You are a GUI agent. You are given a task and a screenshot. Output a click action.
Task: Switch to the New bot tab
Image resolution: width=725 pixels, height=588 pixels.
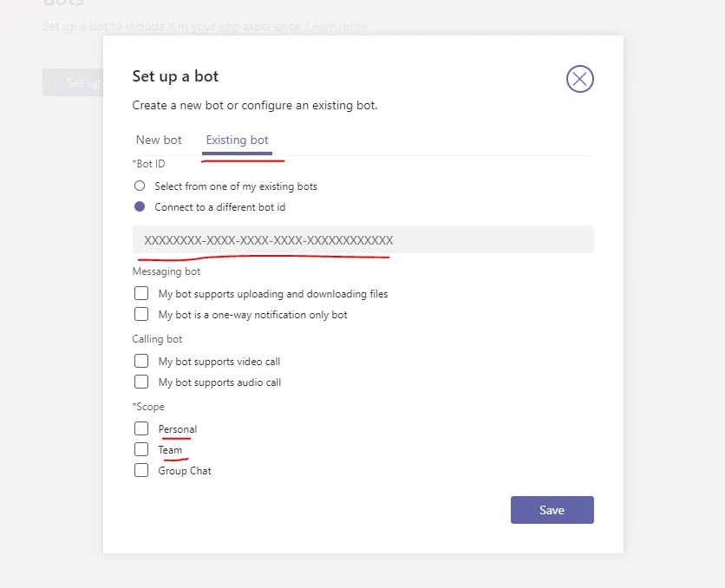(x=159, y=140)
